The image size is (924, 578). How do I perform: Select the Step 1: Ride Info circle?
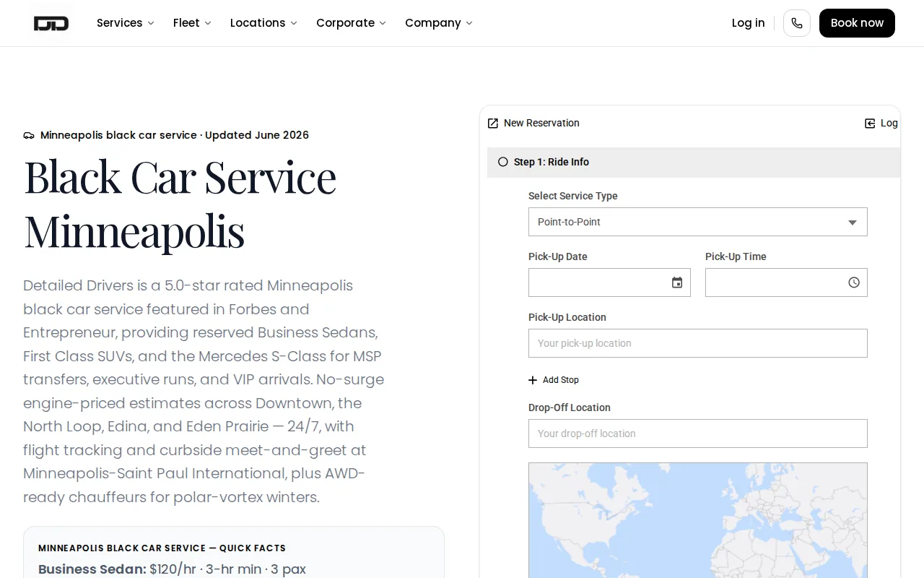[x=503, y=162]
